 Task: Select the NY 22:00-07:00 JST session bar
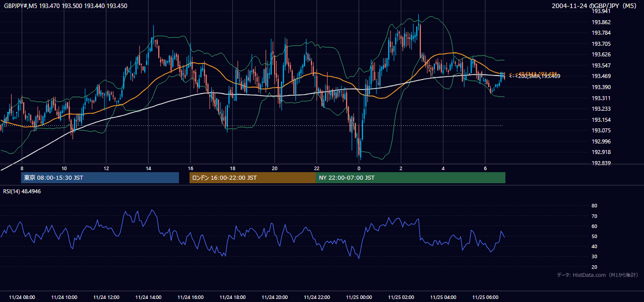[411, 178]
